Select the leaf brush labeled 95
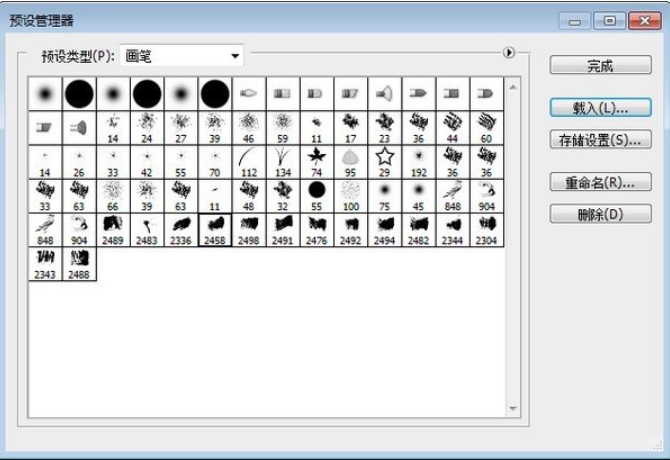Screen dimensions: 670x460 (x=351, y=161)
